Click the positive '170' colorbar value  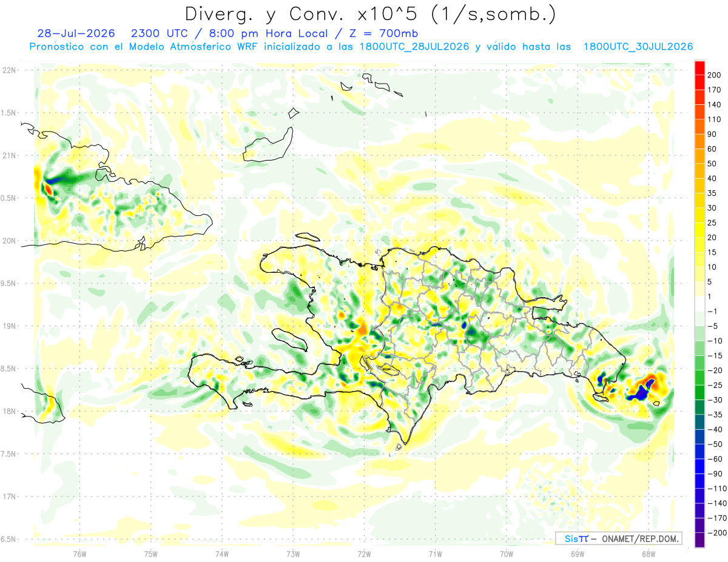pos(715,90)
